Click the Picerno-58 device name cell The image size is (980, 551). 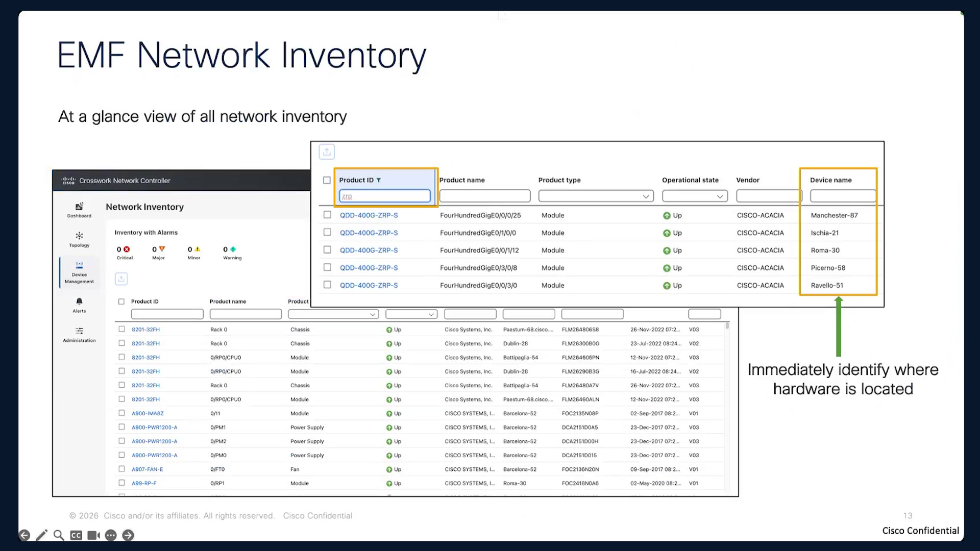tap(828, 268)
